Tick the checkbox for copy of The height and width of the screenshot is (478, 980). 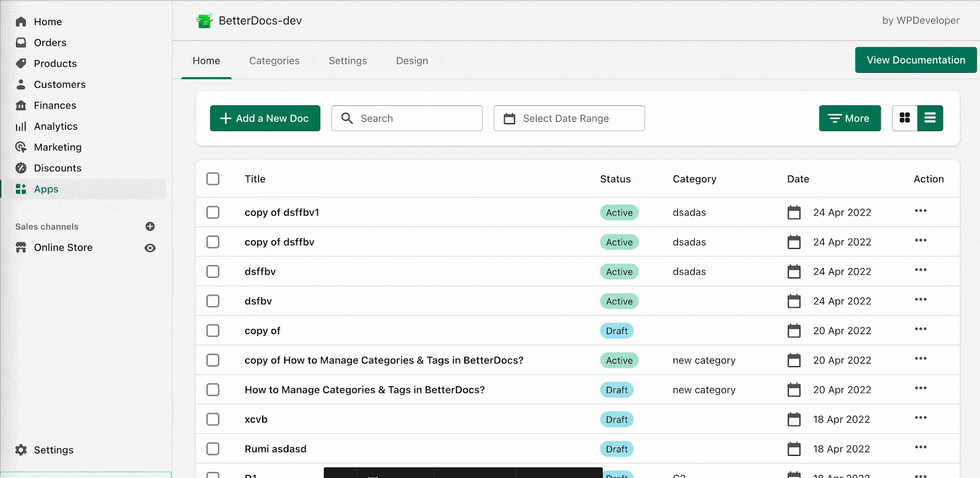coord(213,330)
